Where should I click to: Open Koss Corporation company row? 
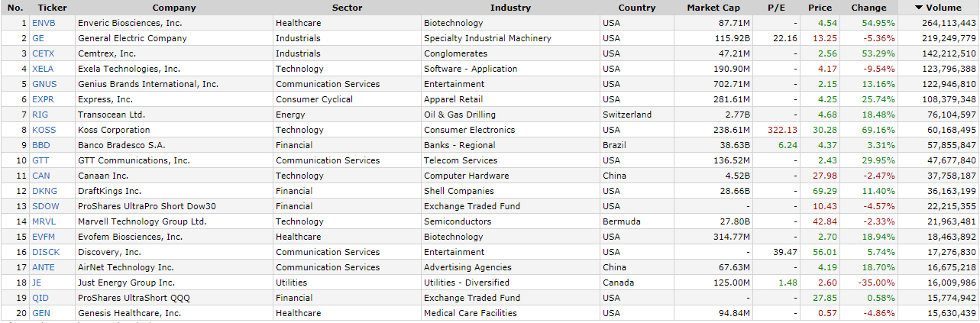tap(490, 130)
